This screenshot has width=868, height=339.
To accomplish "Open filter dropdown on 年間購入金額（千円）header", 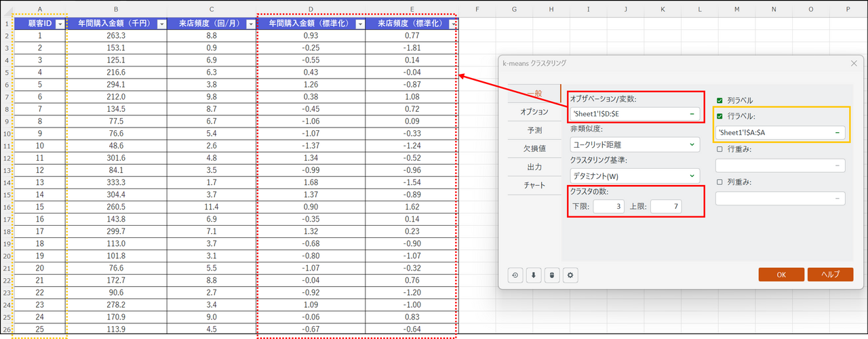I will pyautogui.click(x=161, y=24).
